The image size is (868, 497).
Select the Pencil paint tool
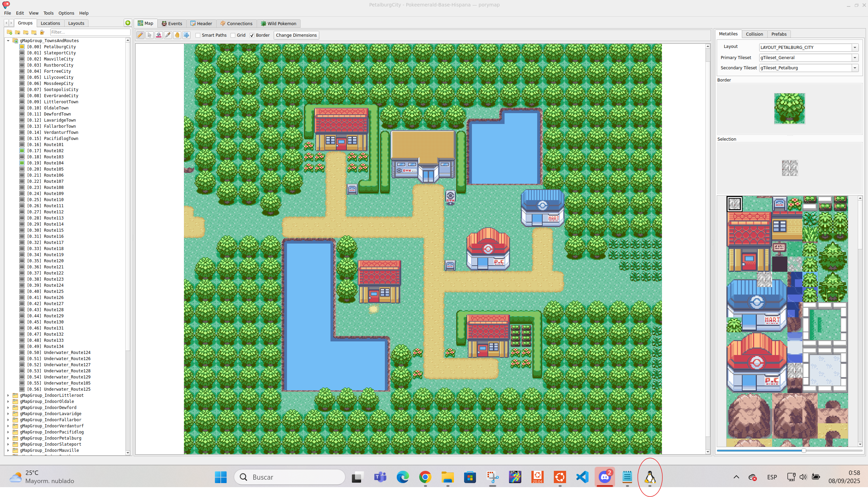(x=140, y=35)
